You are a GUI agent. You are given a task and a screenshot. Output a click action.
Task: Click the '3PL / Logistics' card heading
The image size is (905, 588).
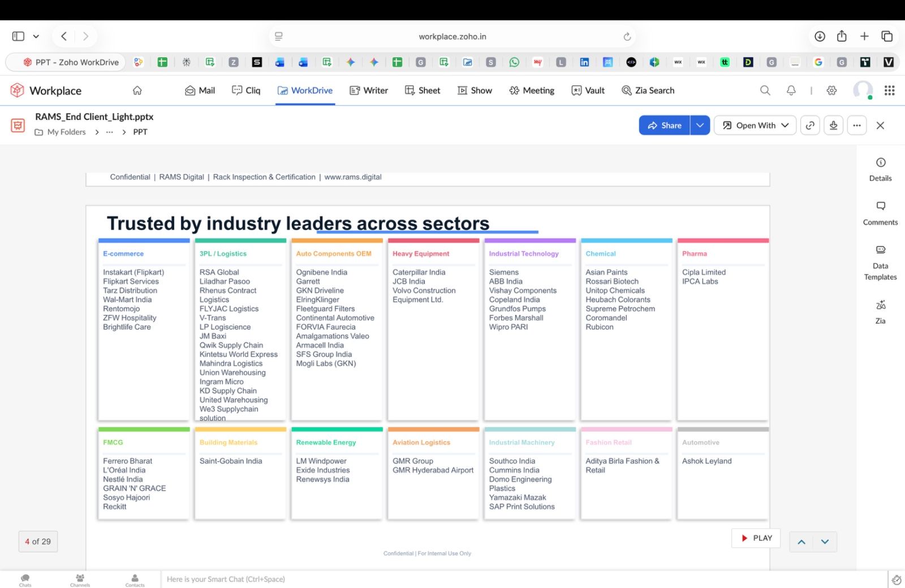(223, 254)
